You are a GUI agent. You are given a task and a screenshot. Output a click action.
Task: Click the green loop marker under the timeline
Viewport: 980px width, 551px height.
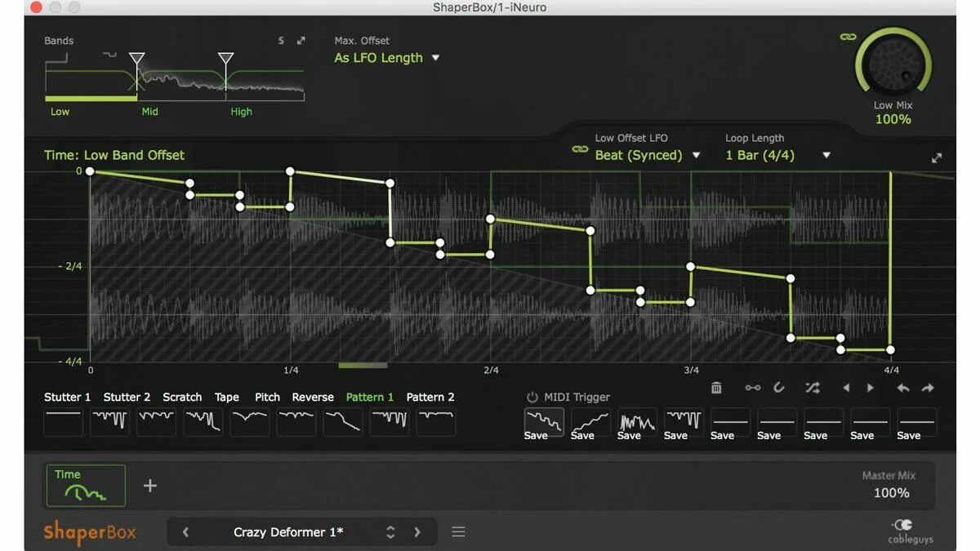363,366
